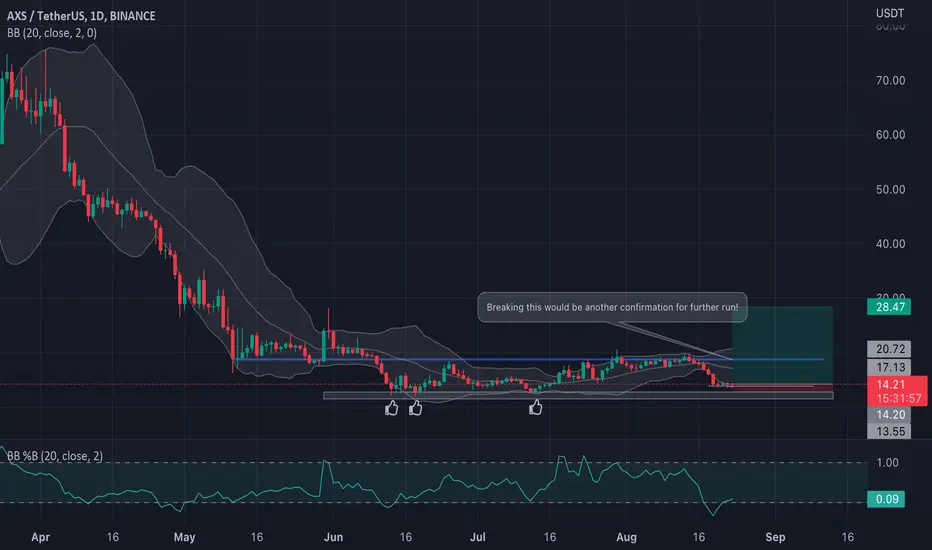Viewport: 932px width, 550px height.
Task: Click the Jun label on time axis
Action: 333,538
